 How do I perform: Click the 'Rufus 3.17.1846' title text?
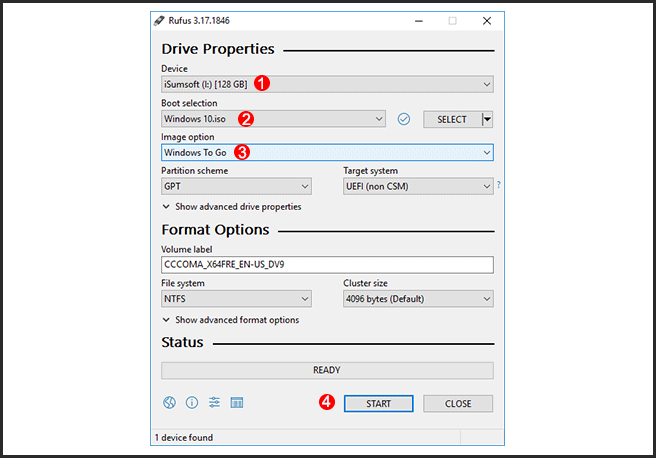pyautogui.click(x=199, y=20)
